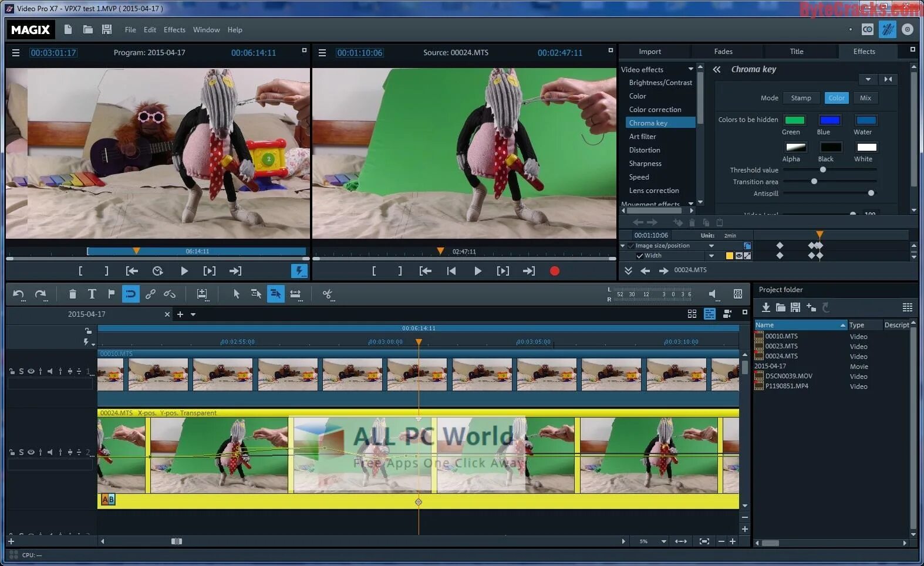Click the New project icon
This screenshot has height=566, width=924.
click(68, 29)
